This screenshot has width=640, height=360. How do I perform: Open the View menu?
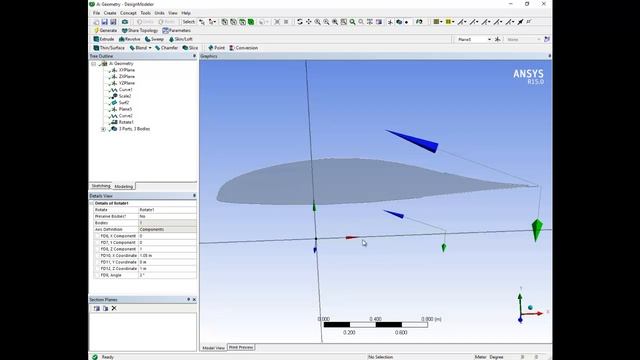(173, 13)
